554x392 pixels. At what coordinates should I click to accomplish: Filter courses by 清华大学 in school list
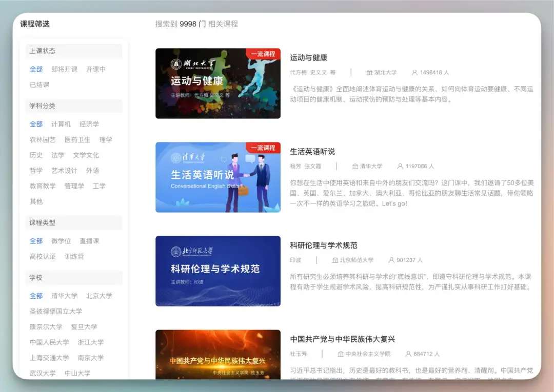(x=64, y=296)
